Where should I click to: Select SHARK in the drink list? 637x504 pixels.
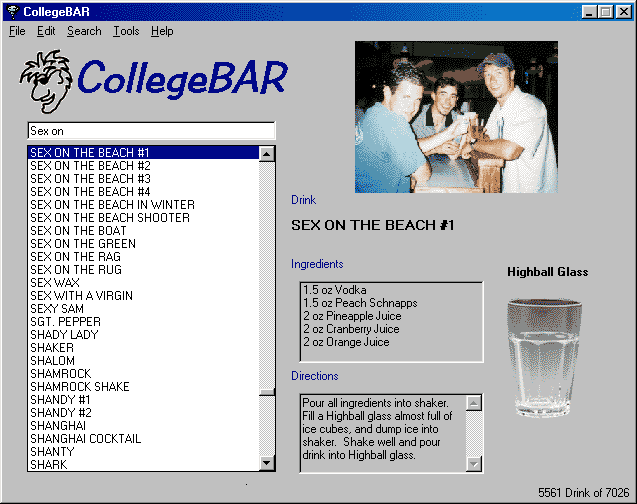(x=143, y=464)
